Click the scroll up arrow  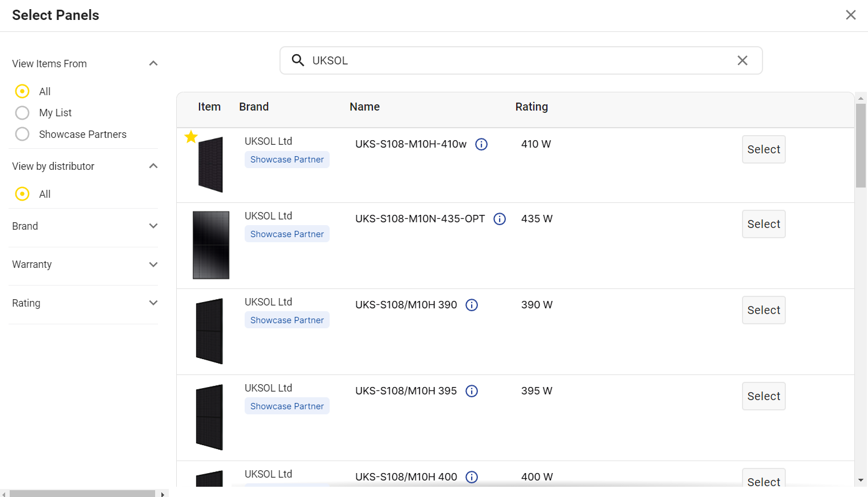861,98
